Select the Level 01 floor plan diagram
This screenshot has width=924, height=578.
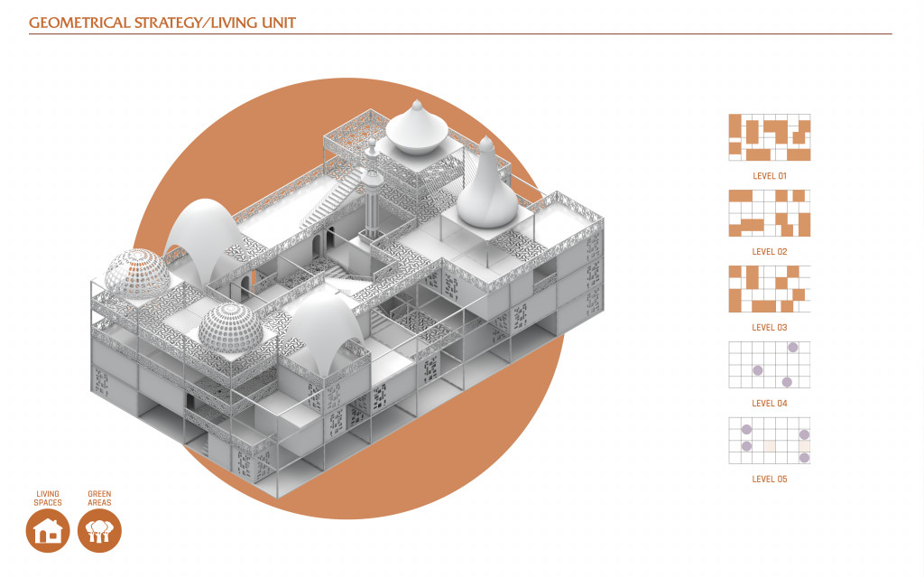770,137
